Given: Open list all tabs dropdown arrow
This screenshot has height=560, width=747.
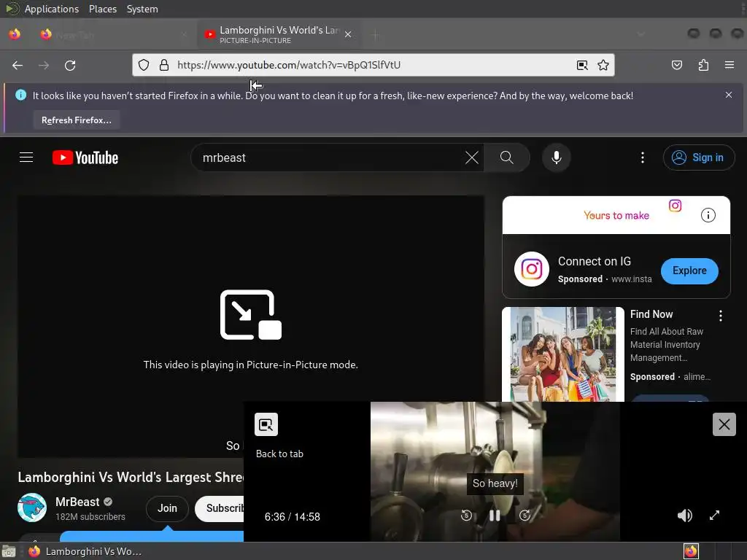Looking at the screenshot, I should tap(640, 34).
